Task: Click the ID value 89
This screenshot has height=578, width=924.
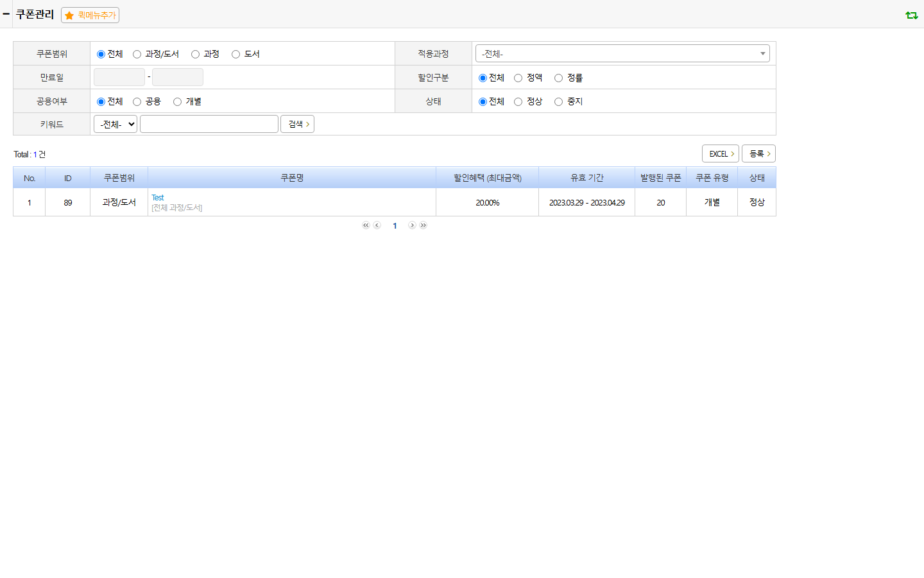Action: tap(68, 202)
